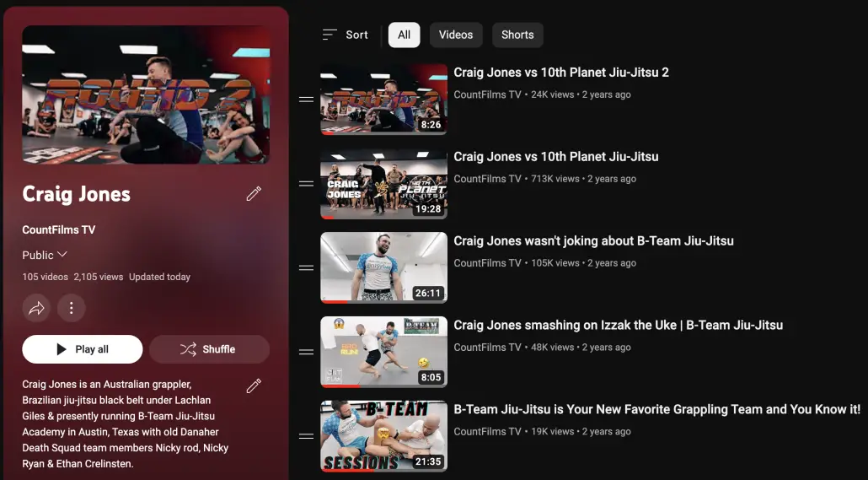The width and height of the screenshot is (868, 480).
Task: Click CountFilms TV beside 713K views
Action: pos(488,179)
